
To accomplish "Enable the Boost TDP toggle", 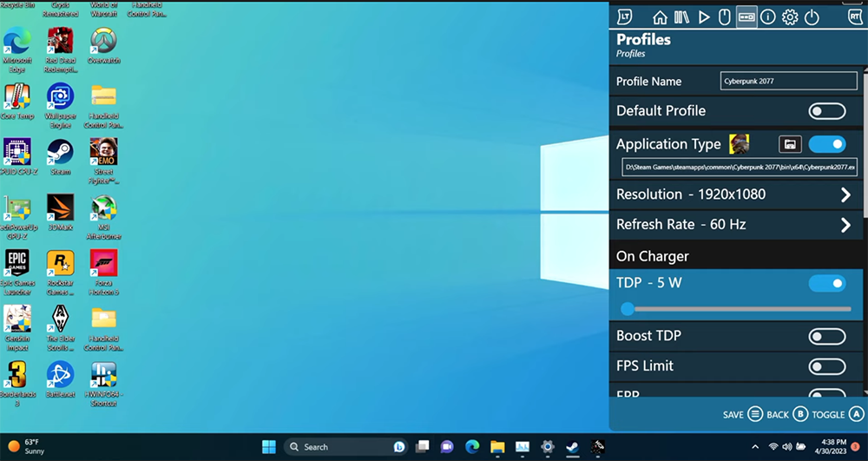I will click(826, 336).
